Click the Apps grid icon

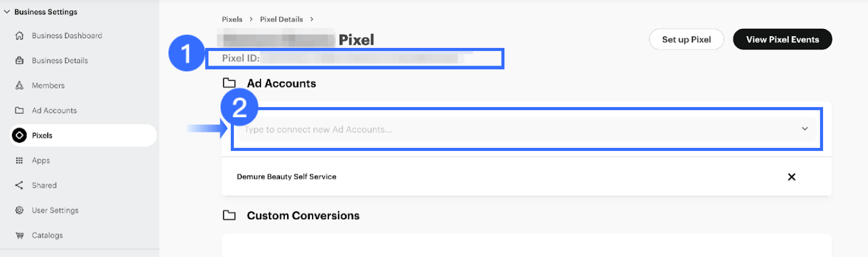[19, 161]
